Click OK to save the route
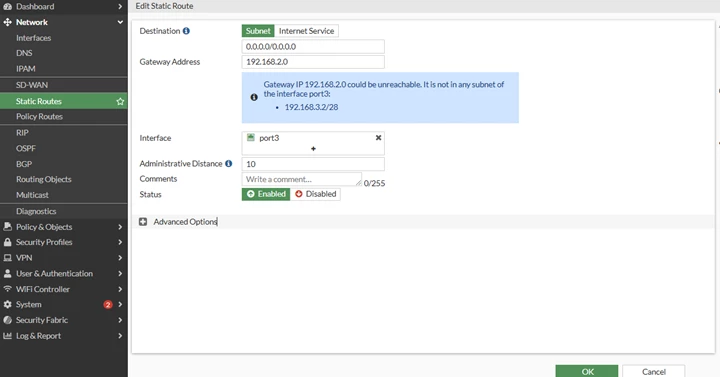The image size is (720, 377). coord(587,371)
